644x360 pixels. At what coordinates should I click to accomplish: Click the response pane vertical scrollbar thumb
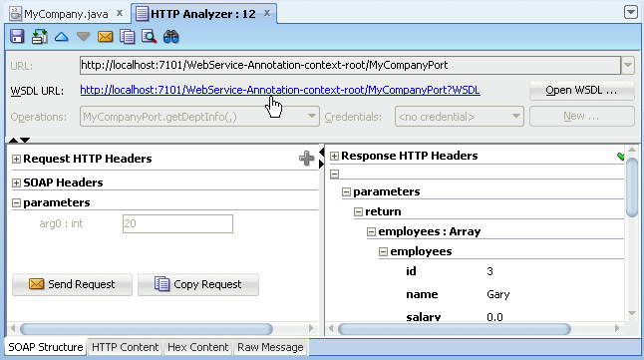(x=632, y=187)
